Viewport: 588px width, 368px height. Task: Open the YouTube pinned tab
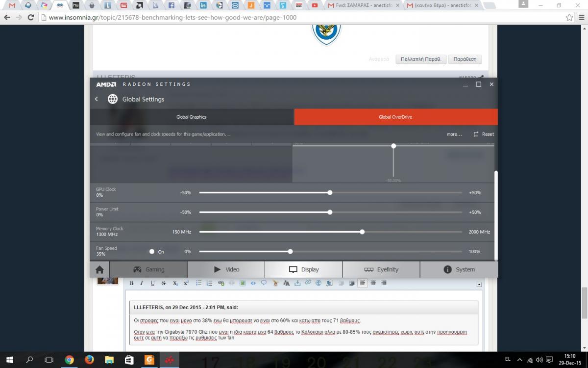pos(315,5)
